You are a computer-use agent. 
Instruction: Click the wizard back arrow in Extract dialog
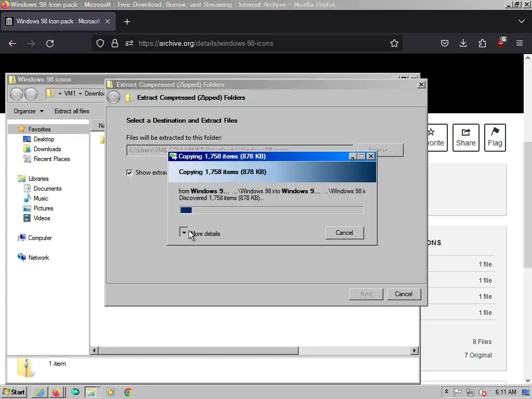[x=113, y=98]
